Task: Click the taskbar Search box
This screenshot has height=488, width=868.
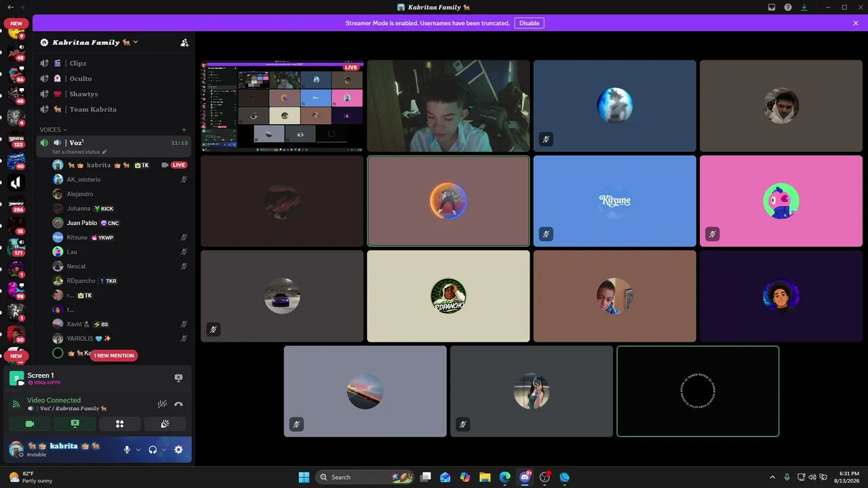Action: pos(365,477)
